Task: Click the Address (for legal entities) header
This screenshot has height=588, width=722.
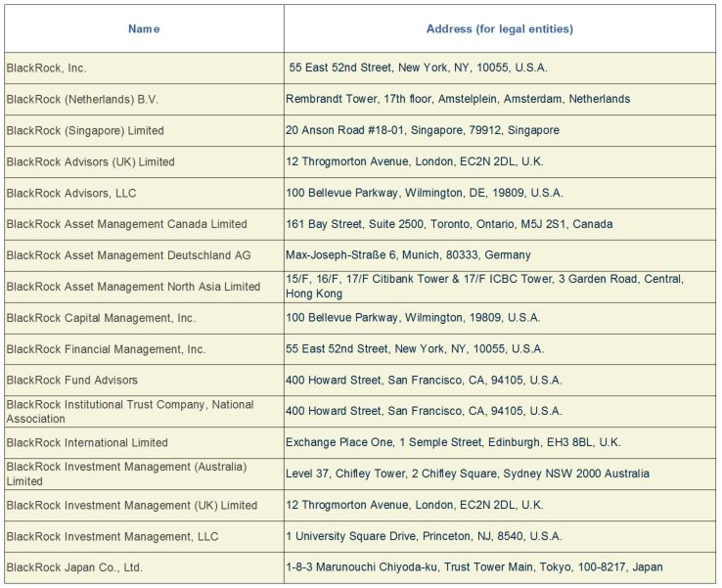Action: [500, 29]
